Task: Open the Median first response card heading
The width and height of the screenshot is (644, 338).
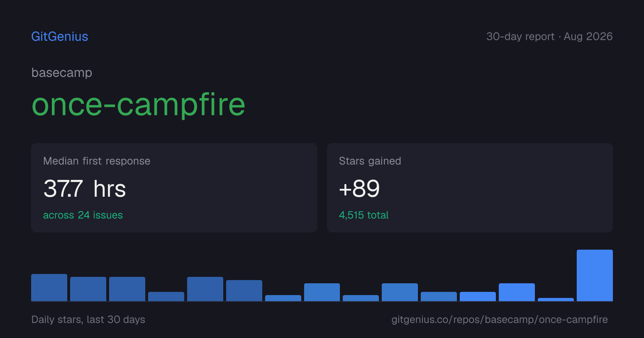Action: (97, 161)
